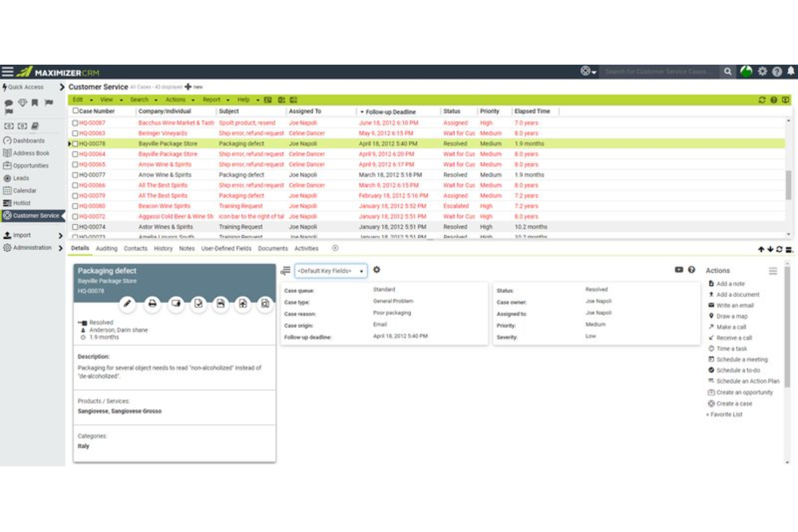Switch to the Auditing tab
798x532 pixels.
pos(106,248)
